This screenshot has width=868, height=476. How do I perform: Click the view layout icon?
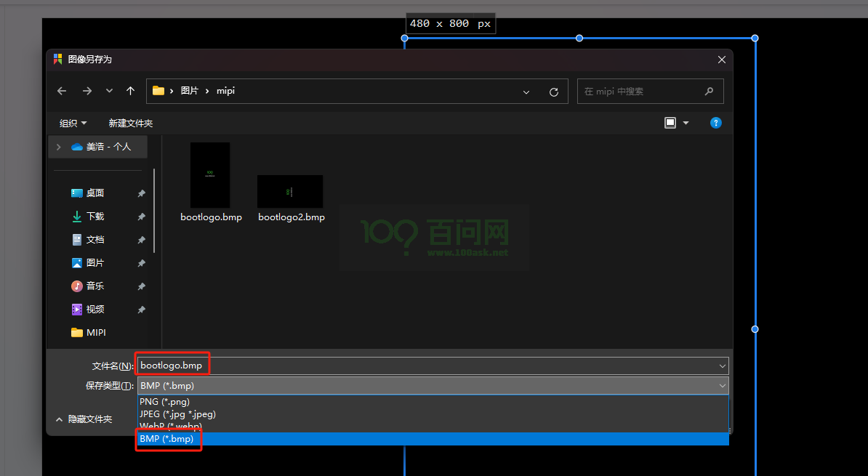670,123
